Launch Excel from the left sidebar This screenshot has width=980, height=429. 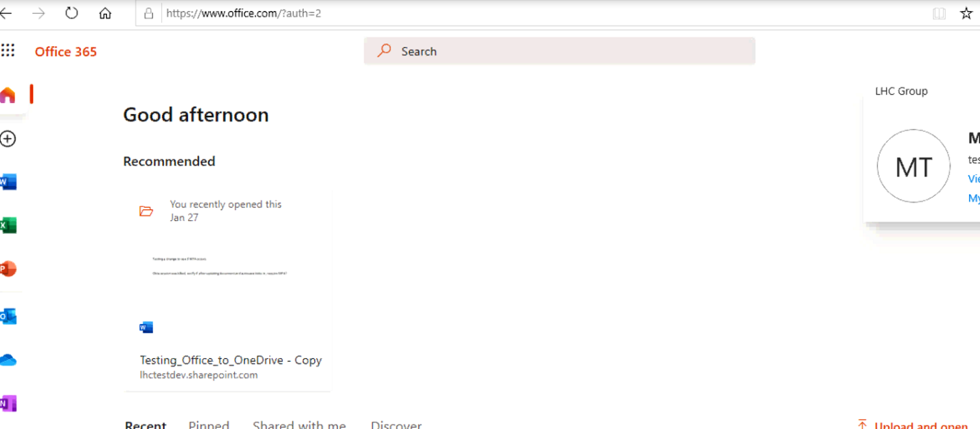coord(8,225)
